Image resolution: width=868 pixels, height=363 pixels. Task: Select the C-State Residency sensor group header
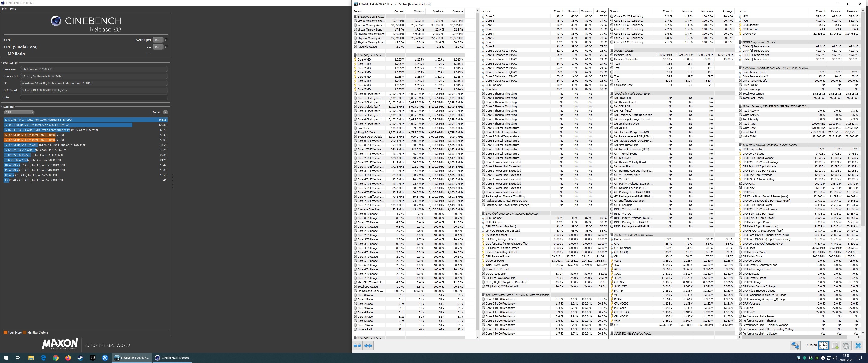coord(544,295)
